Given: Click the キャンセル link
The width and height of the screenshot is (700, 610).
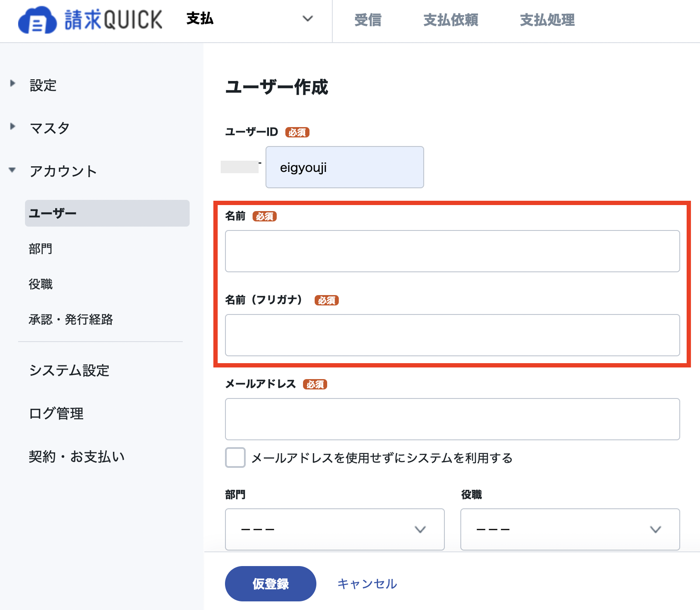Looking at the screenshot, I should (367, 584).
